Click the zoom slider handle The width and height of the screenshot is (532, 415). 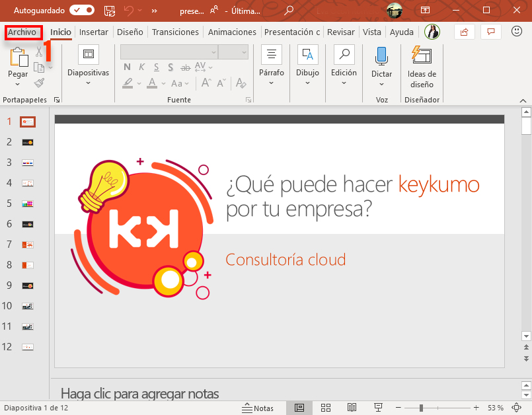tap(421, 408)
